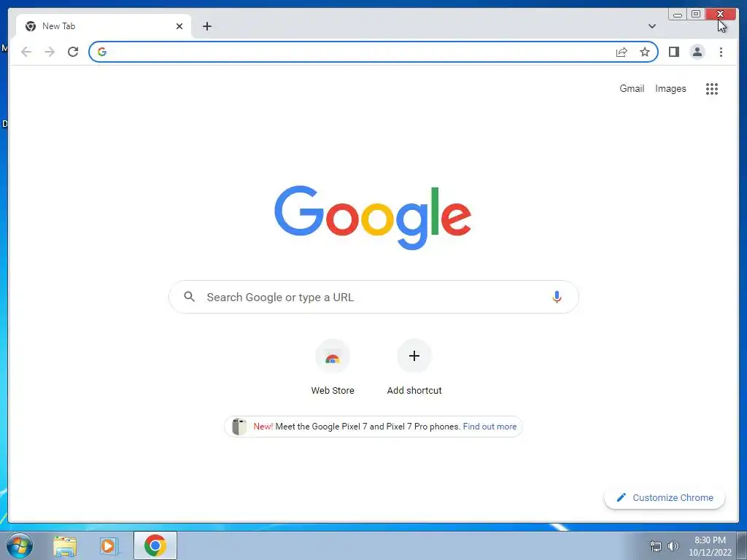Open the Google apps grid
Screen dimensions: 747x560
(712, 88)
